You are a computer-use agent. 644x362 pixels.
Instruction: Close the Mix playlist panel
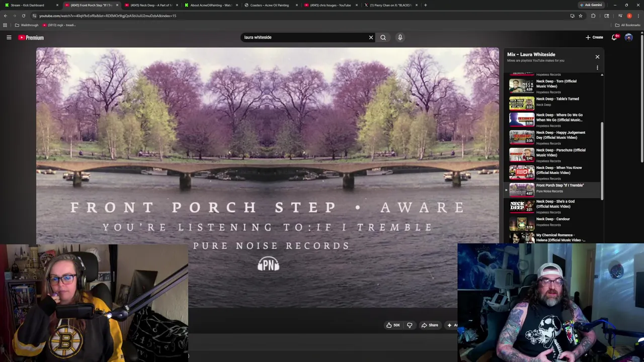pos(597,57)
